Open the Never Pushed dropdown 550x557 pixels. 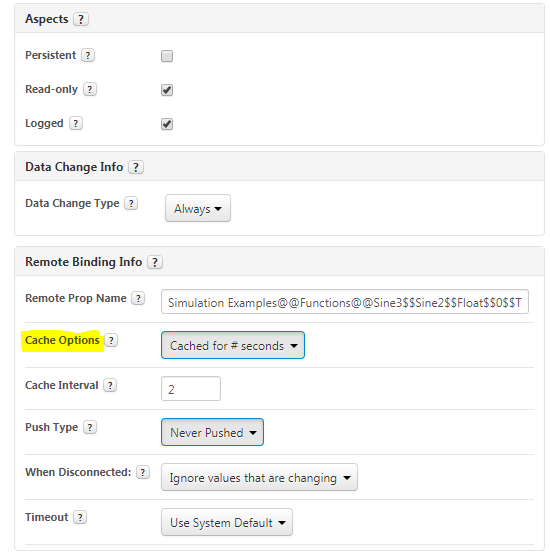click(212, 432)
